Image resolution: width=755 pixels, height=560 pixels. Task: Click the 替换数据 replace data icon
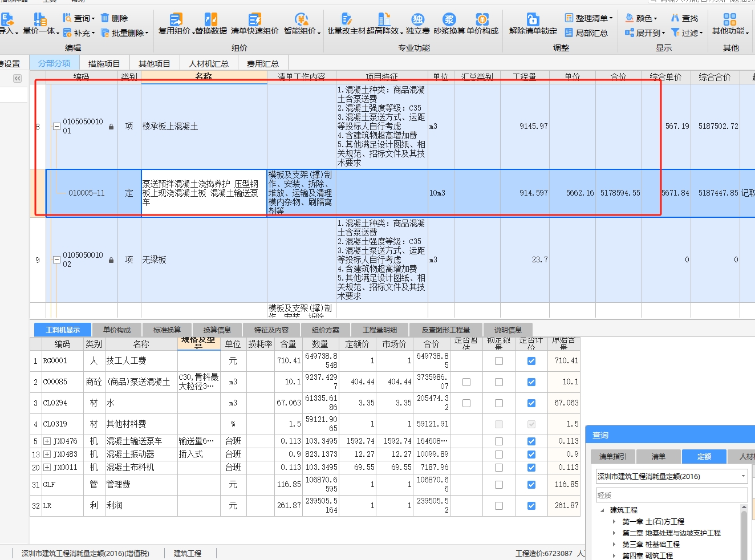(210, 19)
